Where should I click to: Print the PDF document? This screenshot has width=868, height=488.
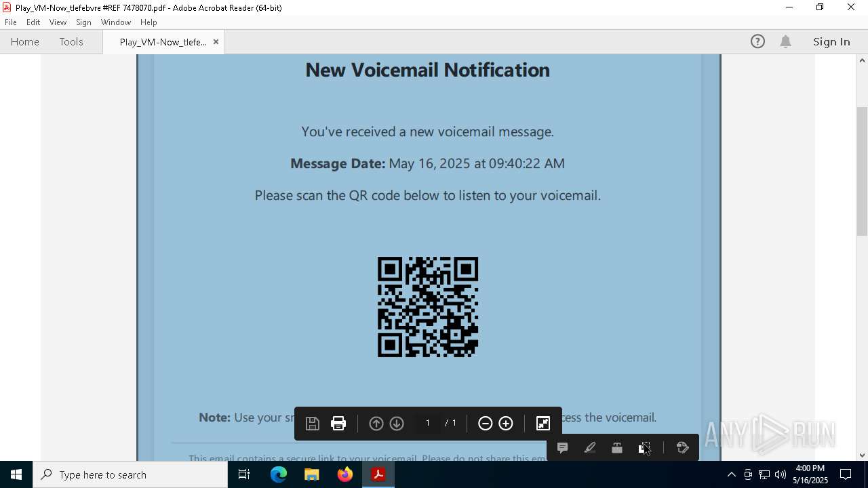338,424
